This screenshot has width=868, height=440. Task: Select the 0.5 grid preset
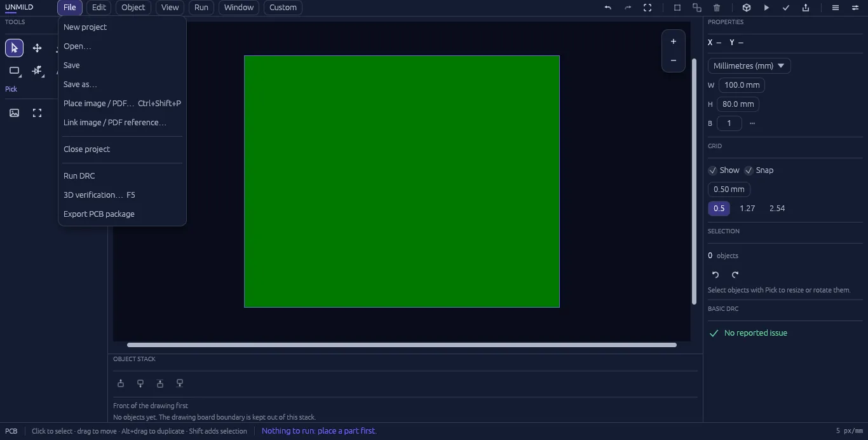(719, 209)
